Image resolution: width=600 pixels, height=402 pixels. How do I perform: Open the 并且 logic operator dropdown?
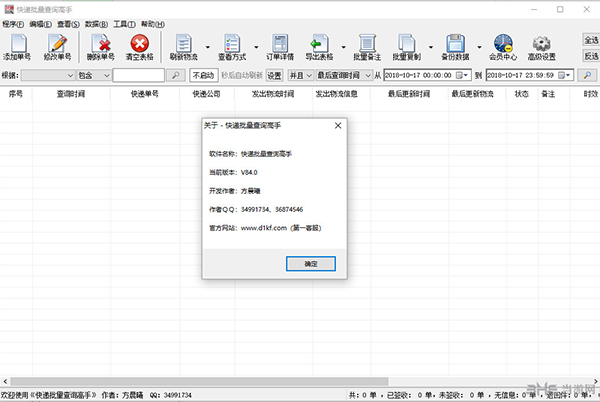(301, 75)
